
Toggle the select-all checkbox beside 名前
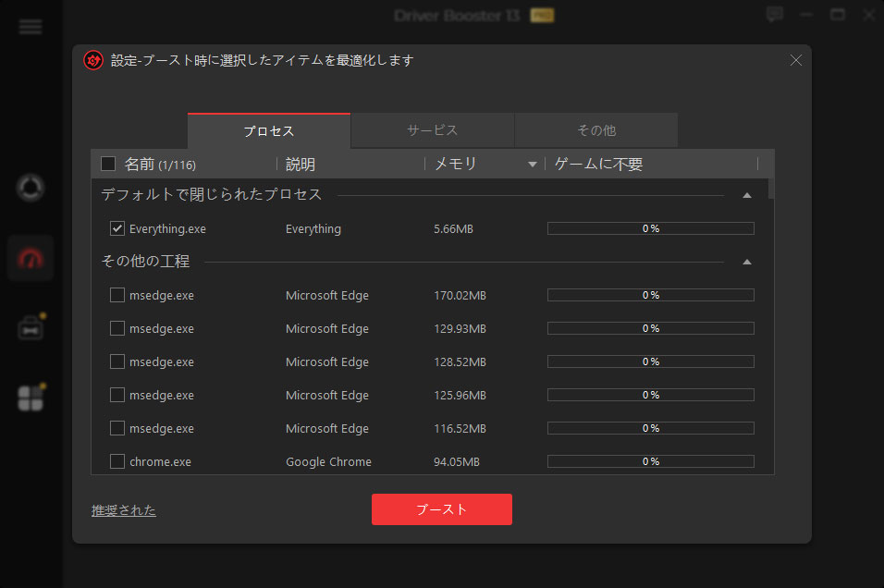click(108, 164)
